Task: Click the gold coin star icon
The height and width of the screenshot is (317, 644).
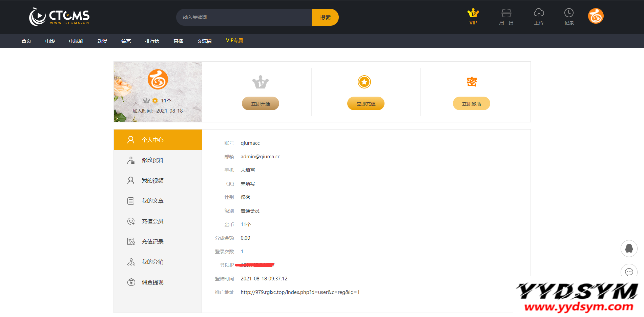Action: click(364, 82)
